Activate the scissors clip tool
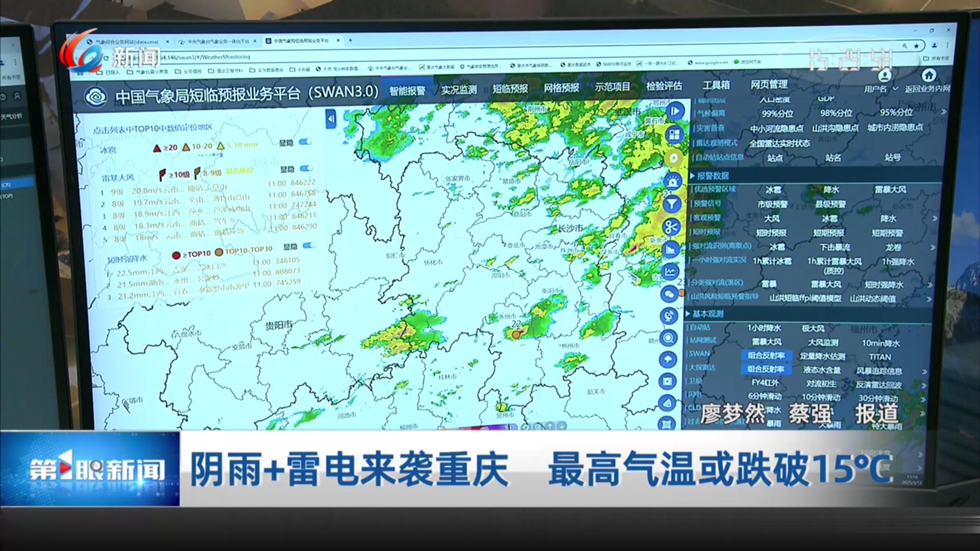Image resolution: width=980 pixels, height=551 pixels. [671, 227]
